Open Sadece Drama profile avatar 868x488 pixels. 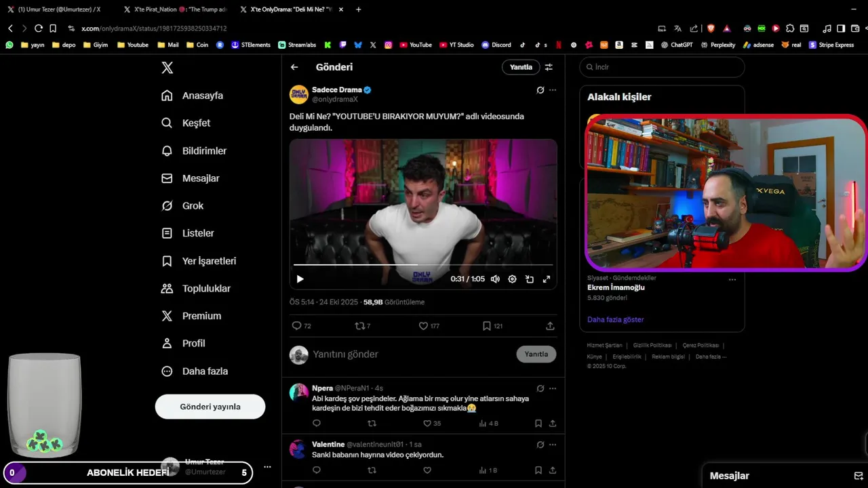(299, 94)
